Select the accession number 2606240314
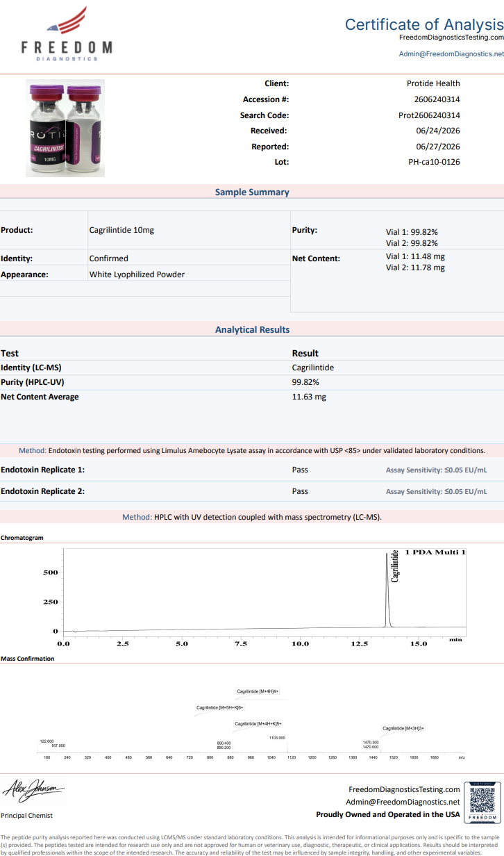The width and height of the screenshot is (504, 856). click(x=437, y=99)
